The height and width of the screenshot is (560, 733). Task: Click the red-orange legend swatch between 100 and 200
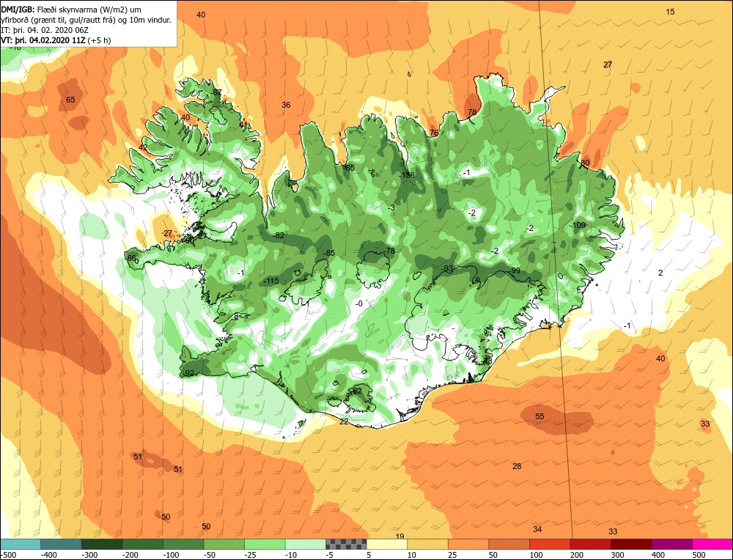point(550,544)
